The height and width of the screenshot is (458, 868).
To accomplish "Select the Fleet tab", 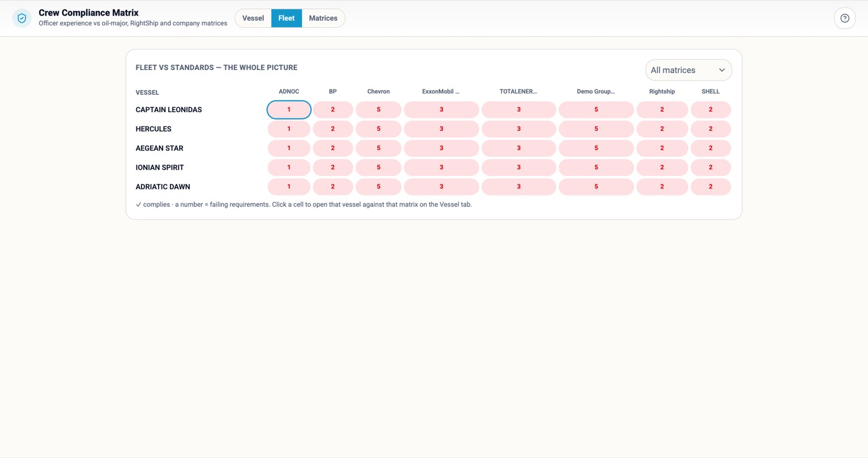I will [x=286, y=19].
